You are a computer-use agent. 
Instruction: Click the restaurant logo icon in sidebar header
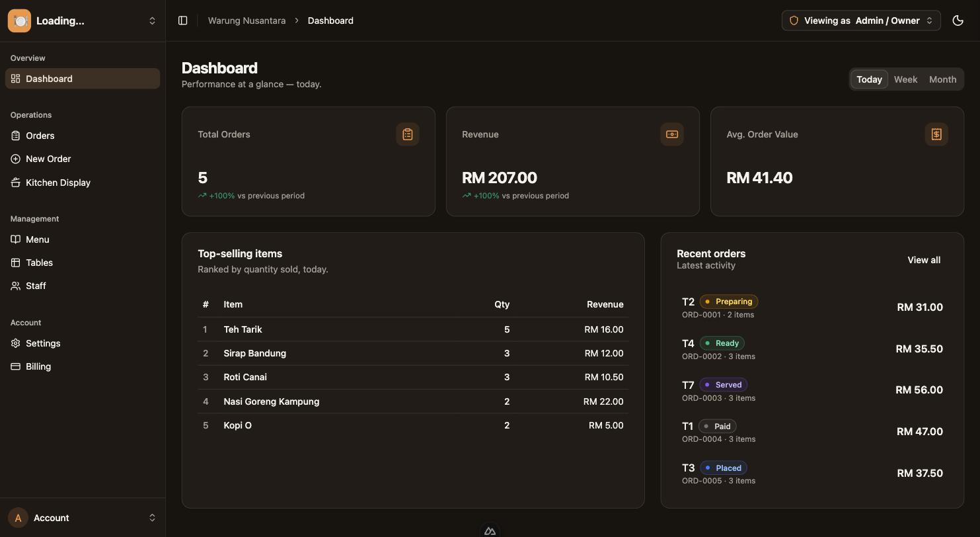coord(19,21)
